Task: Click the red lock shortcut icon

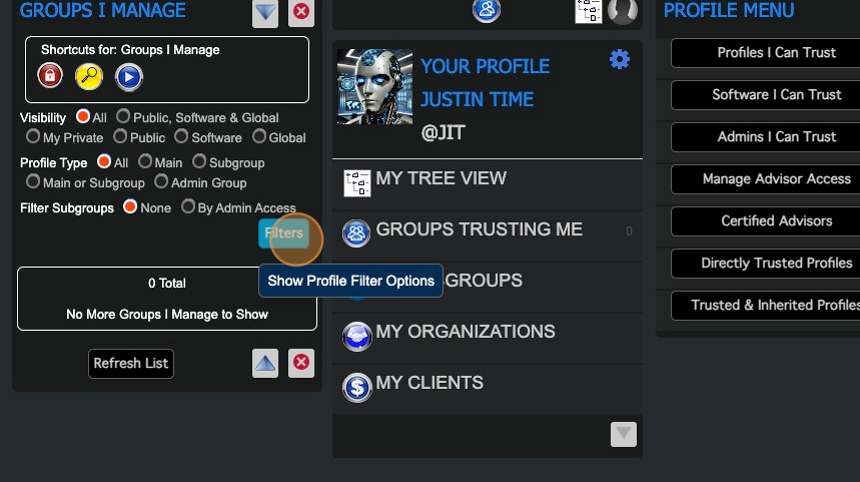Action: 50,76
